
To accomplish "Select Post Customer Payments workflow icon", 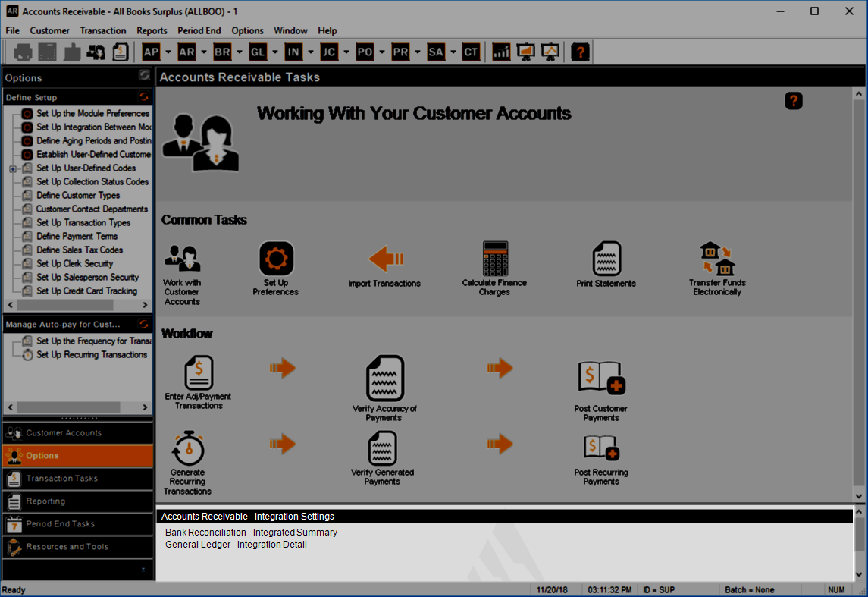I will 601,379.
